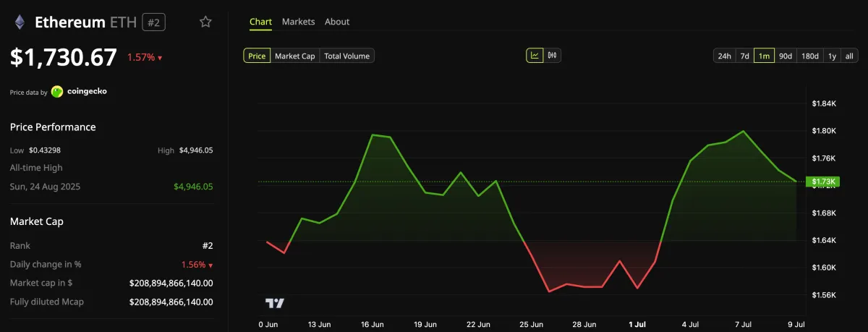868x332 pixels.
Task: Click the $1.56K axis label
Action: point(824,295)
